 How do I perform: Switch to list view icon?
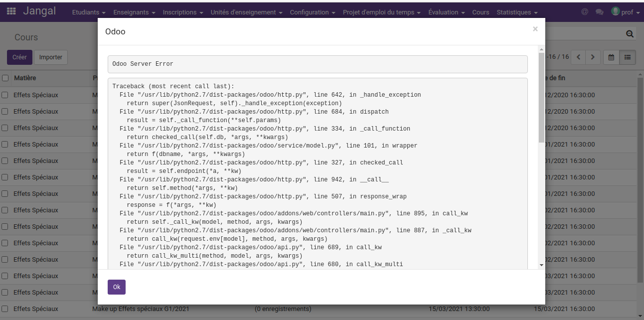[627, 57]
